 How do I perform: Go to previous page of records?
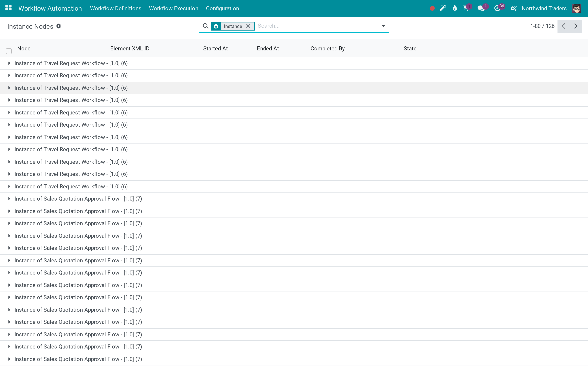click(x=563, y=26)
